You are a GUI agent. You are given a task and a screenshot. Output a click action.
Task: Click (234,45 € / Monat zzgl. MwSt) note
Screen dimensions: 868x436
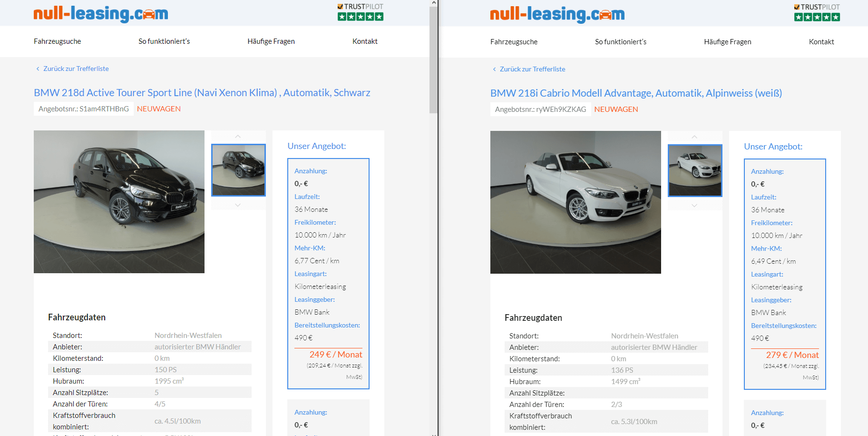[791, 372]
